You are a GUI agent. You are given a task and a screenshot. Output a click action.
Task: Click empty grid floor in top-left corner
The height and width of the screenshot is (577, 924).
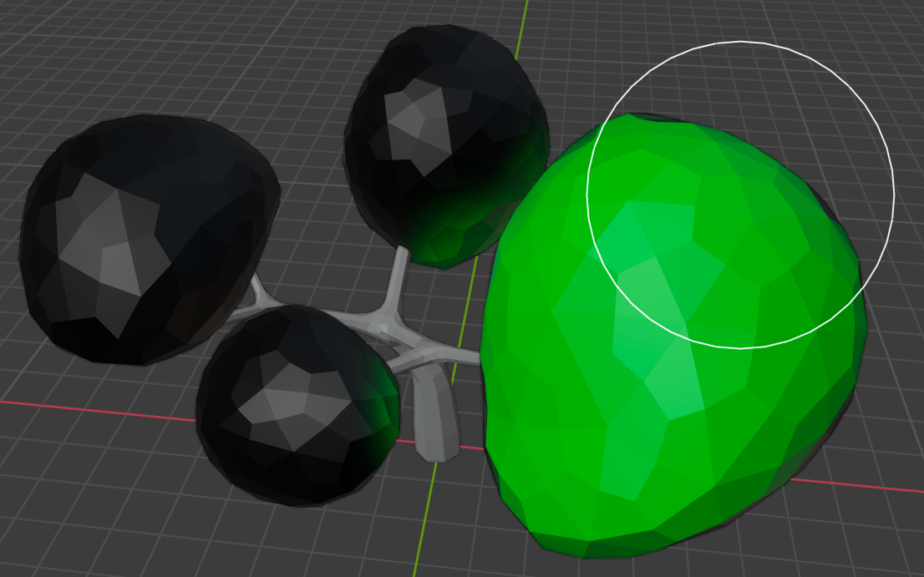coord(50,42)
